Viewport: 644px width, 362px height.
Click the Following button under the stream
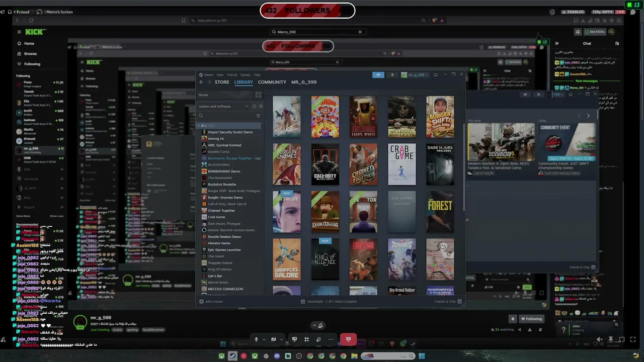[x=531, y=319]
